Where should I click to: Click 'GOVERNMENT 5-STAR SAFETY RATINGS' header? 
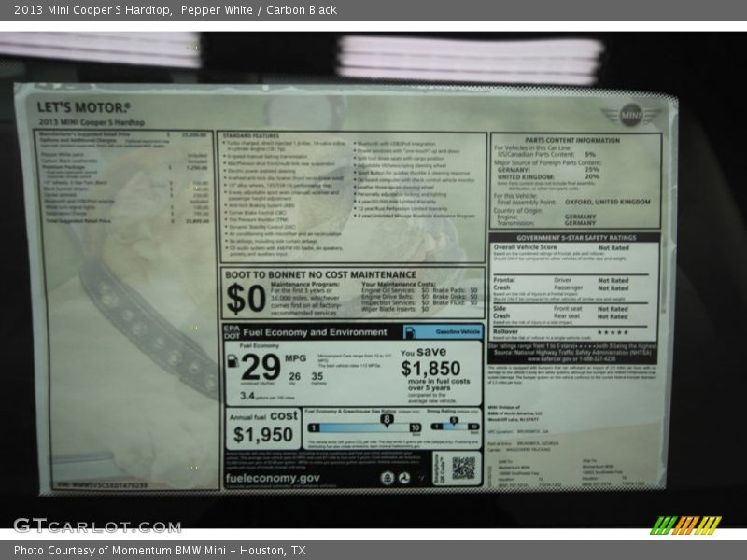[576, 238]
